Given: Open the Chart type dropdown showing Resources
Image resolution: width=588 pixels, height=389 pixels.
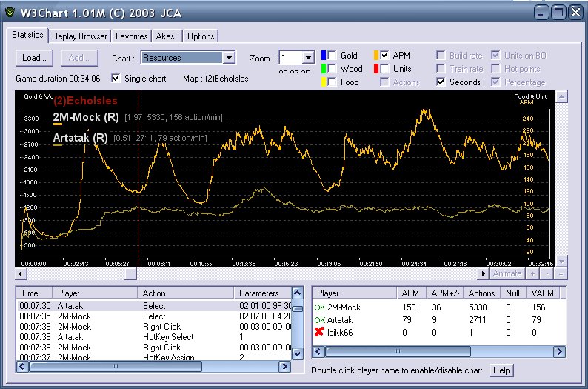Looking at the screenshot, I should (x=229, y=58).
